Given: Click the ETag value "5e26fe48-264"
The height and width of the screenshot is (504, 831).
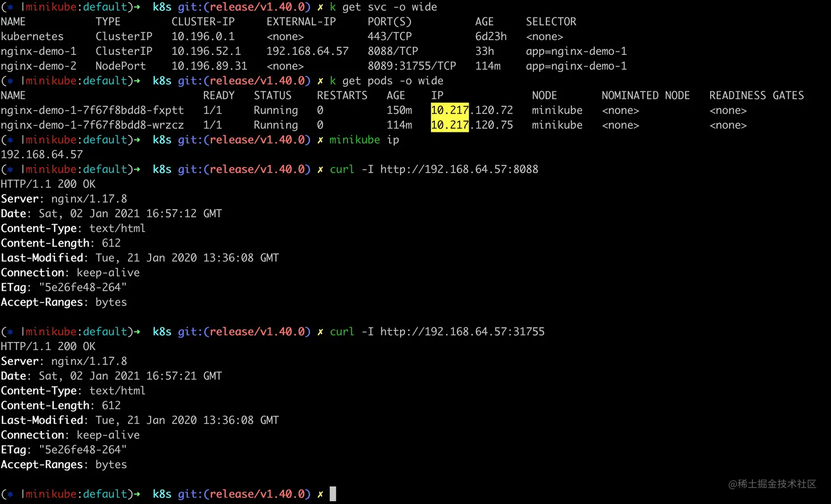Looking at the screenshot, I should pyautogui.click(x=82, y=287).
